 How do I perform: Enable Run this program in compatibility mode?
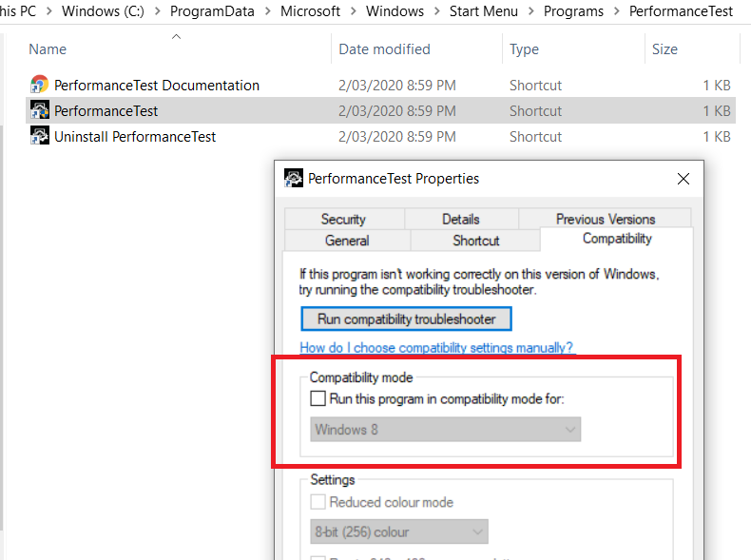(318, 398)
